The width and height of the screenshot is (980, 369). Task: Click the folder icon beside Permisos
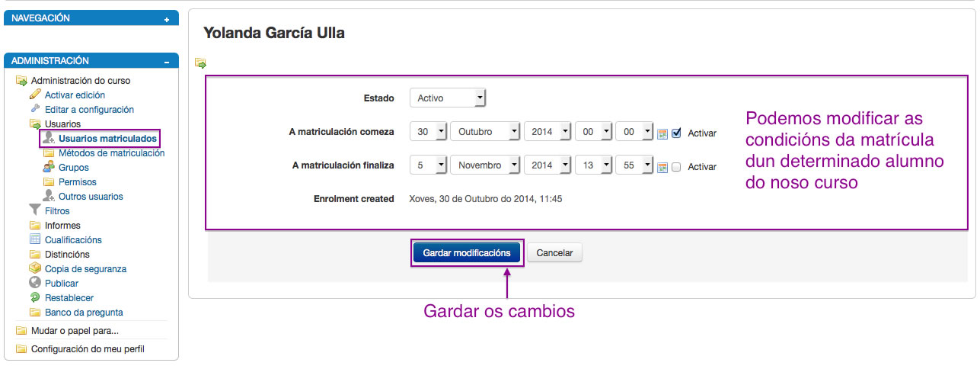pos(49,182)
